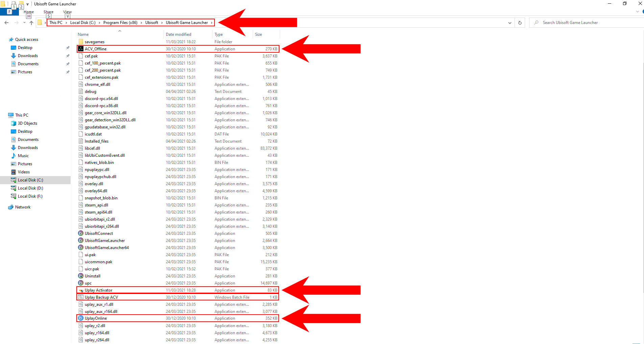Select the discord-rpc.x64.dll file name
Screen dimensions: 644x344
(101, 99)
